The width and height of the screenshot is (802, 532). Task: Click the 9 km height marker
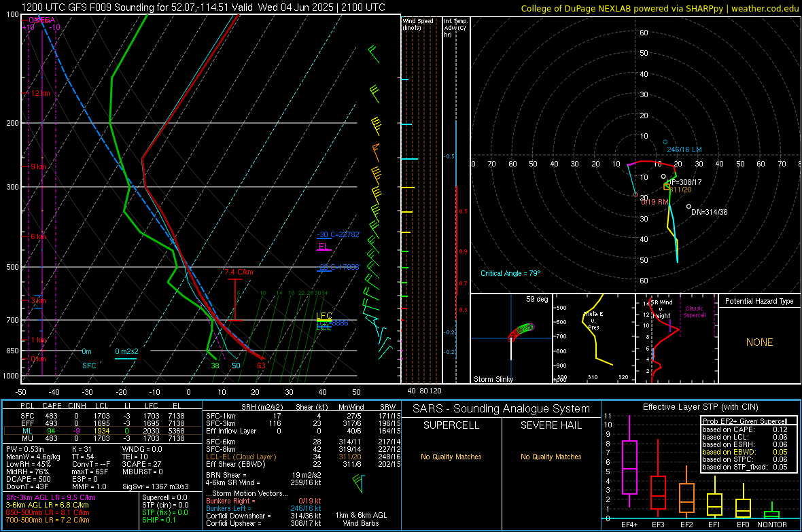(x=38, y=166)
